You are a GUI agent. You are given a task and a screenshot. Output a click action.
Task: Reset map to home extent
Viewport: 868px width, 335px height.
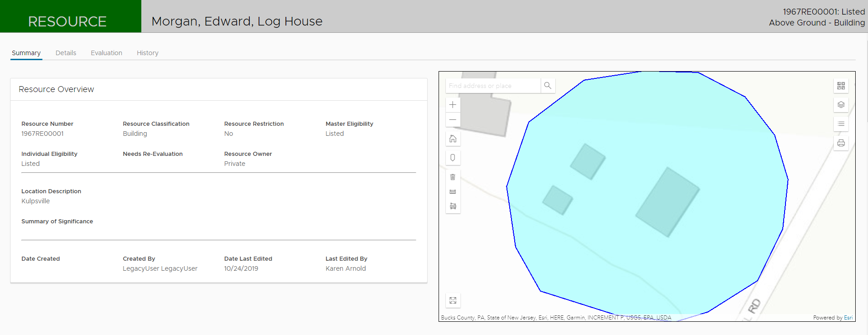[x=453, y=139]
